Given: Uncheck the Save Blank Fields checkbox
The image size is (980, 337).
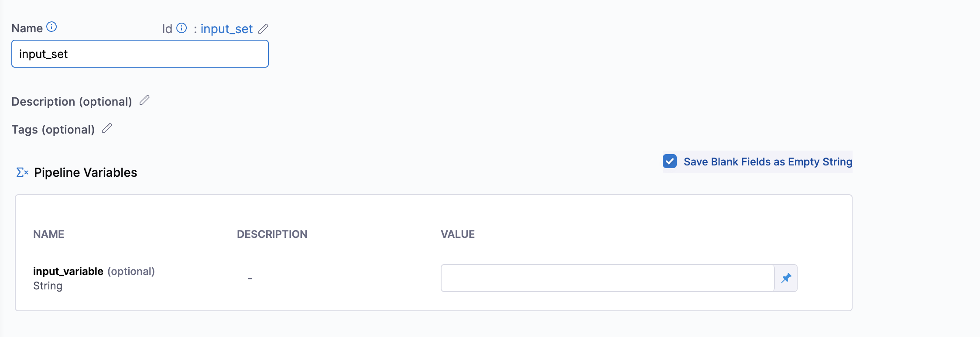Looking at the screenshot, I should [x=670, y=162].
